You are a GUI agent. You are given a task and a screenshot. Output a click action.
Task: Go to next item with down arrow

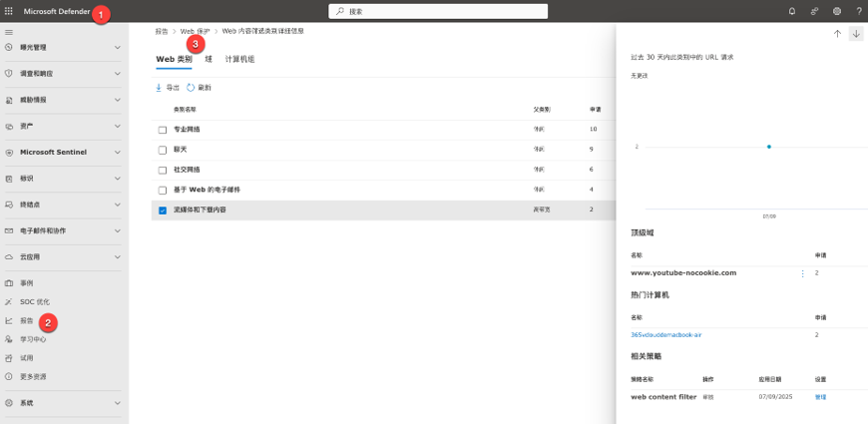pos(856,34)
